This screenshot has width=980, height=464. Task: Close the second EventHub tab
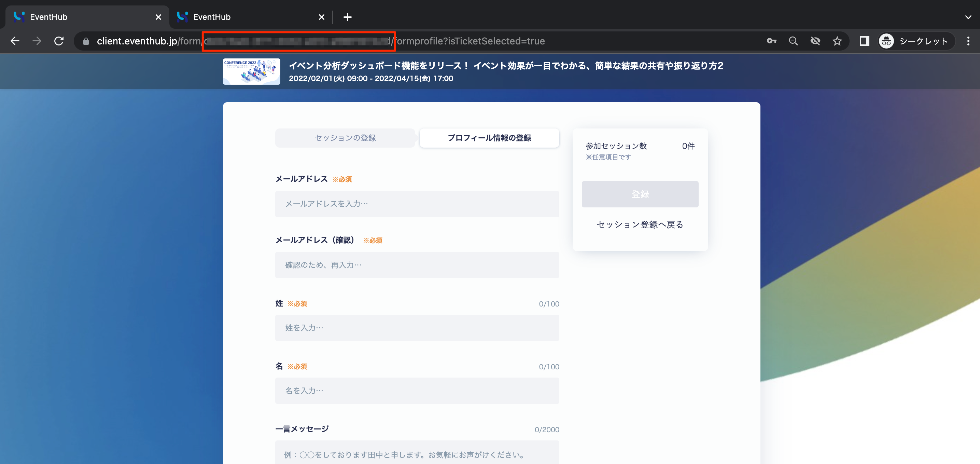(321, 17)
